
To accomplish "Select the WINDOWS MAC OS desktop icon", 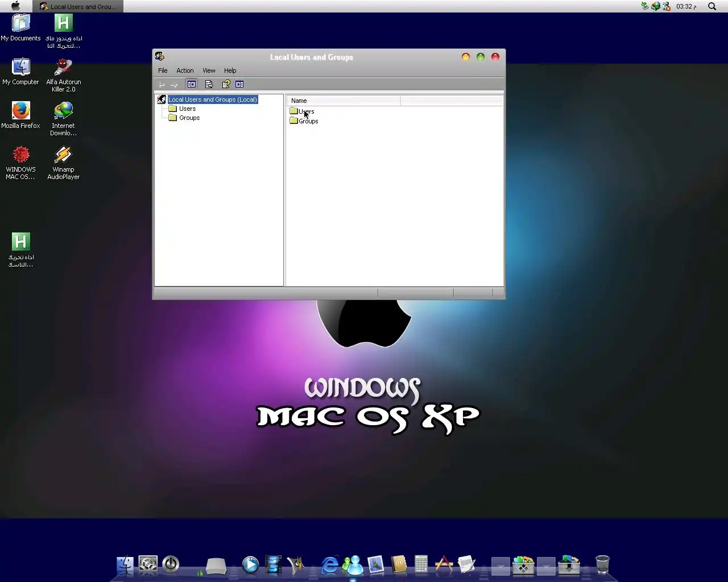I will (20, 163).
